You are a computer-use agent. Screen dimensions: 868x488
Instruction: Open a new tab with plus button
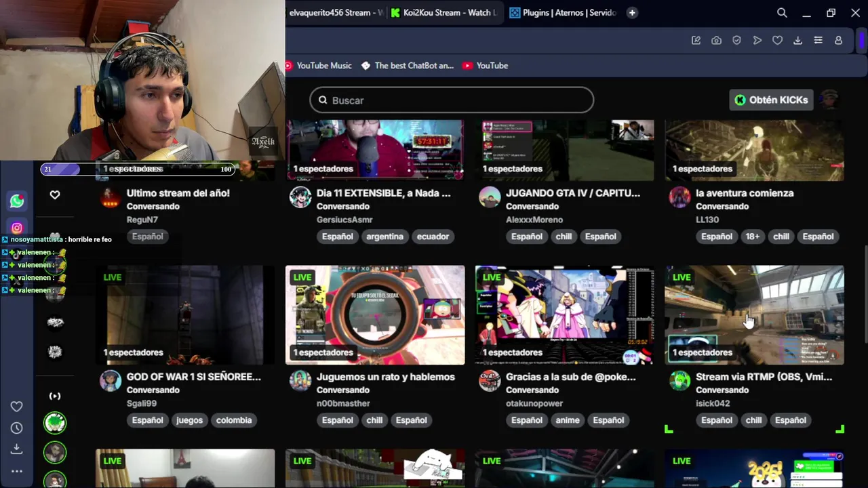(632, 13)
